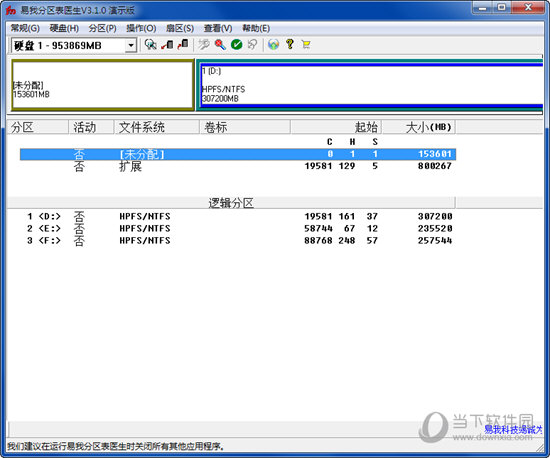Click the 卷标 column header
This screenshot has height=458, width=550.
tap(245, 127)
